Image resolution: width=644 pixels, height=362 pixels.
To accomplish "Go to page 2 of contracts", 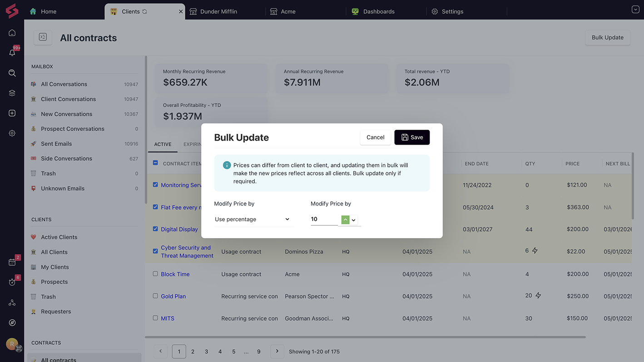I will pyautogui.click(x=193, y=352).
